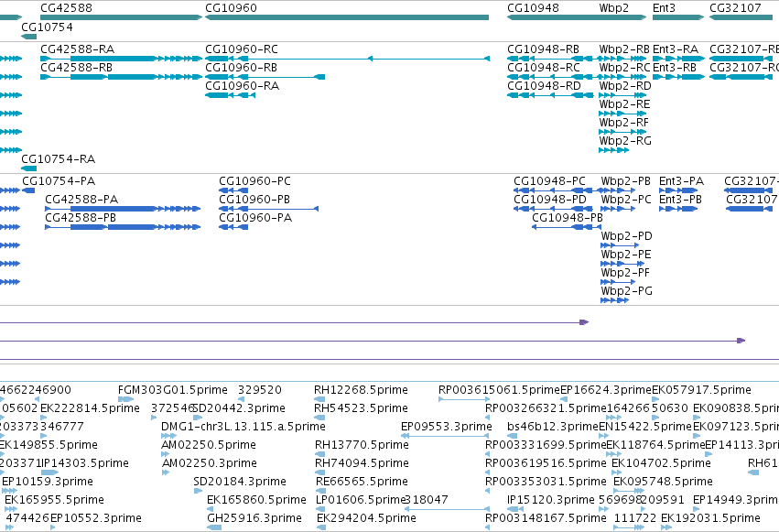This screenshot has height=532, width=779.
Task: Select transcript CG10960-RC
Action: click(347, 59)
